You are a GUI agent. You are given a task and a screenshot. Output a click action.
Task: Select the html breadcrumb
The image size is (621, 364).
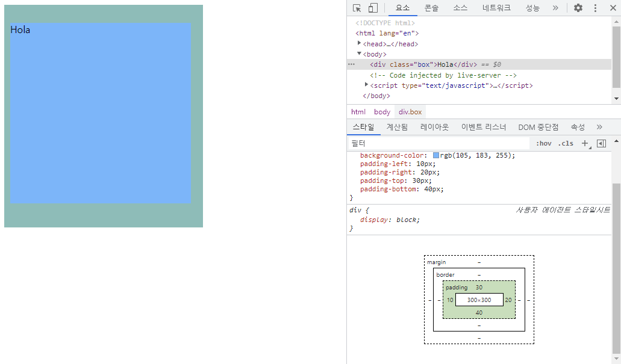pos(358,112)
